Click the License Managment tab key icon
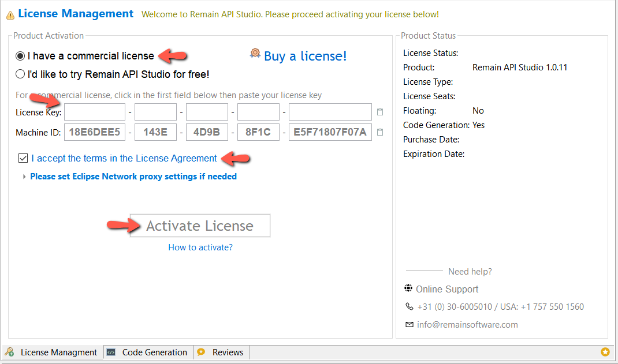Image resolution: width=618 pixels, height=364 pixels. coord(9,352)
